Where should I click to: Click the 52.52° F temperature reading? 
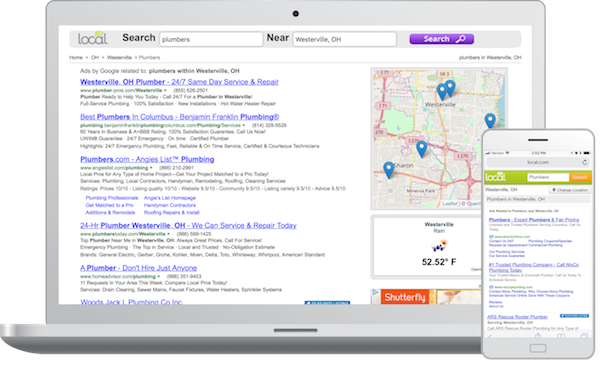coord(439,262)
